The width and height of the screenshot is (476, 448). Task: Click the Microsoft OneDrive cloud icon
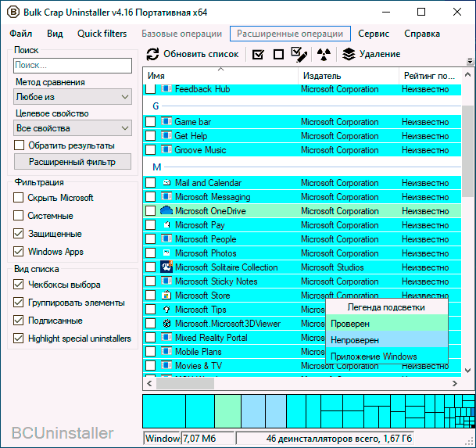pyautogui.click(x=166, y=210)
